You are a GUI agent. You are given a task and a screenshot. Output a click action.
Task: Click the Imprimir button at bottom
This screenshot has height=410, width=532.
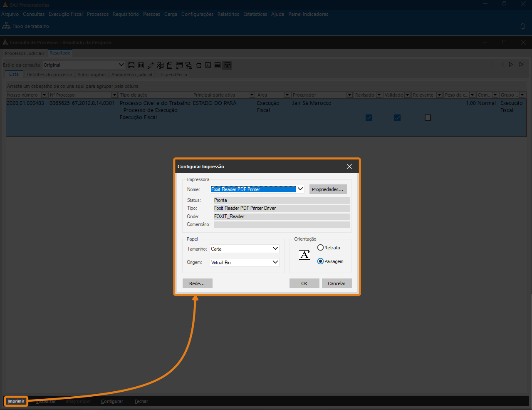pos(16,401)
